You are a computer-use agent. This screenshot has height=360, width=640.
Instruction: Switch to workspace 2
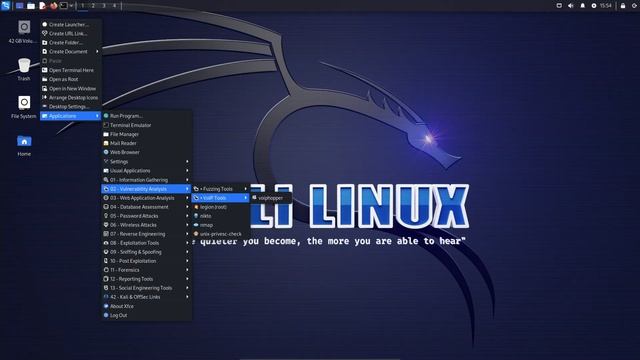click(93, 6)
